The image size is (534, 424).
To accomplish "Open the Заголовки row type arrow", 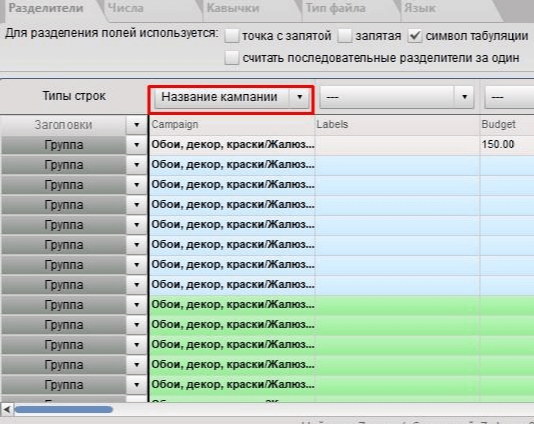I will [x=137, y=125].
